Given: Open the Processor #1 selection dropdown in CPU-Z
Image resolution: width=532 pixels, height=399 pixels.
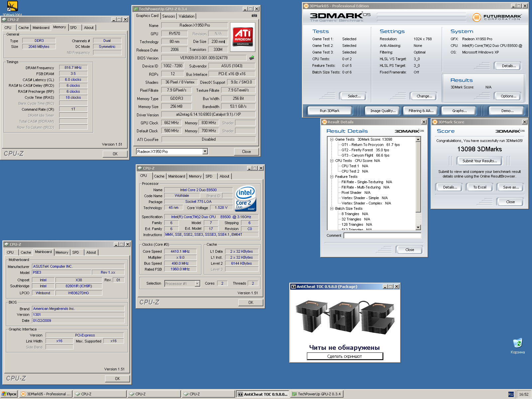Looking at the screenshot, I should 197,284.
